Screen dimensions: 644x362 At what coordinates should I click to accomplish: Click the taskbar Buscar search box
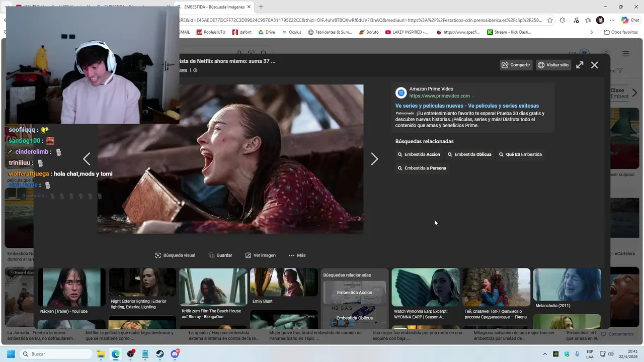coord(56,354)
